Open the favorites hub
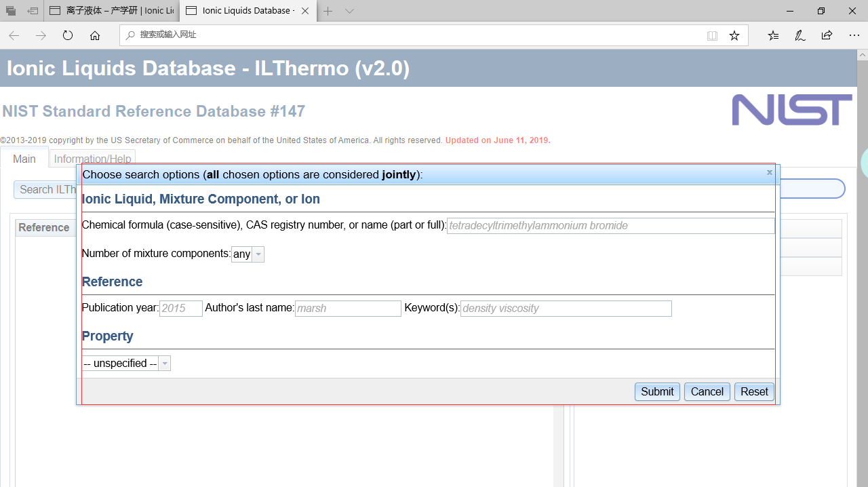Image resolution: width=868 pixels, height=487 pixels. (774, 36)
